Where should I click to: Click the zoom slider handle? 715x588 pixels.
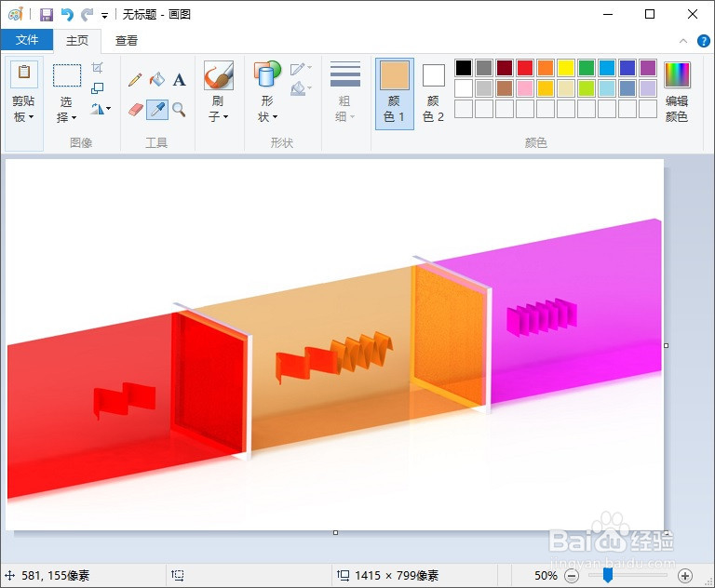607,575
